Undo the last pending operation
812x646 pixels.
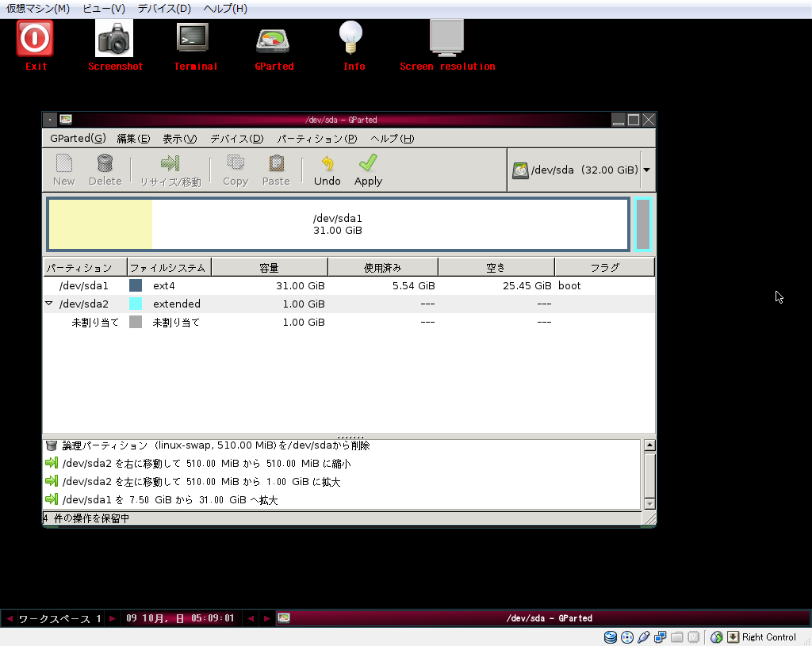pos(327,170)
